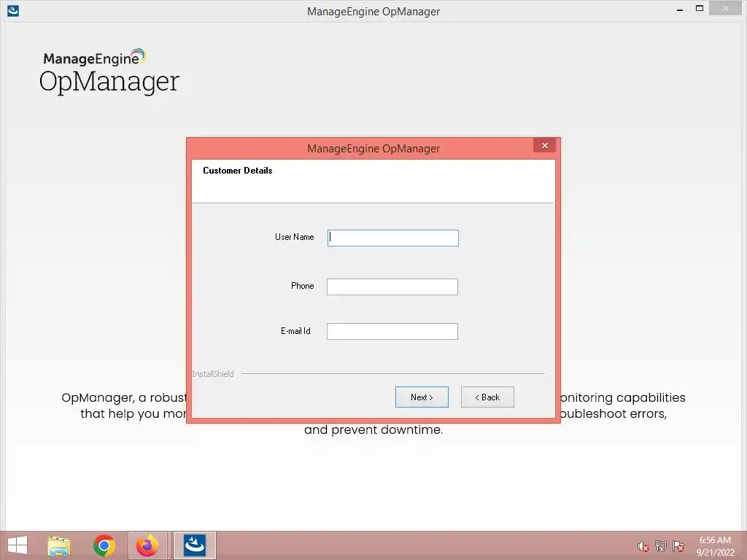Maximize the main OpManager installer window
This screenshot has height=560, width=747.
coord(700,8)
